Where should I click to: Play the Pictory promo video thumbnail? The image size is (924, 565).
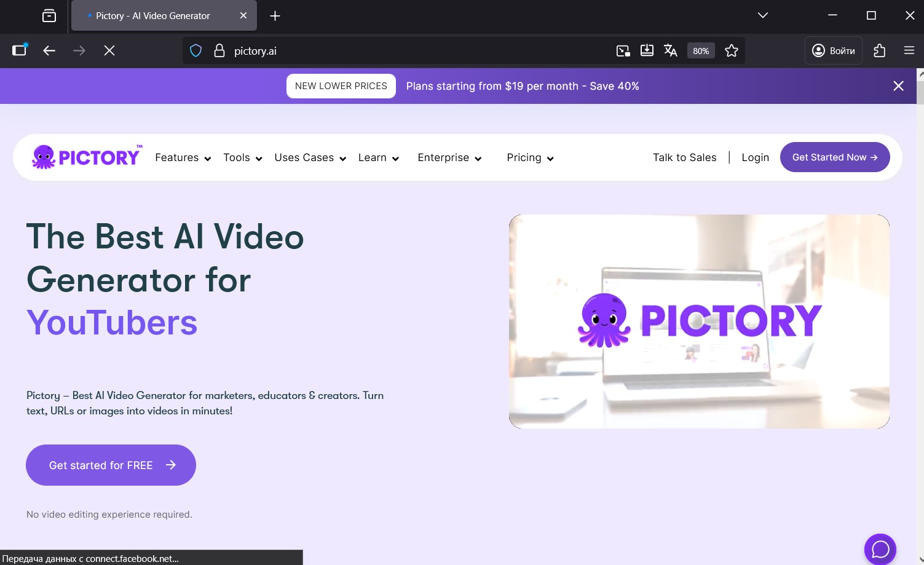[699, 322]
